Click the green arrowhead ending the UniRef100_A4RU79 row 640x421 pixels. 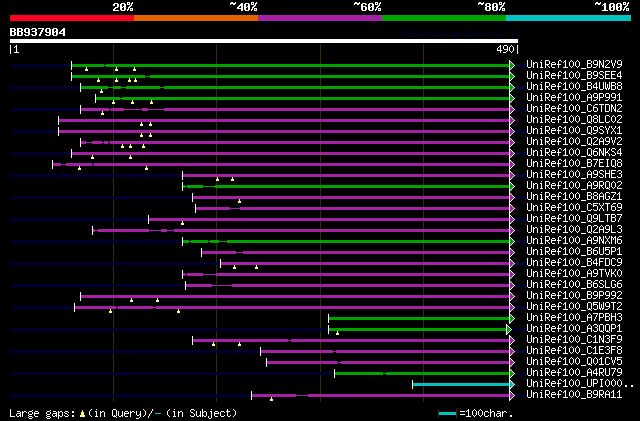[x=512, y=374]
